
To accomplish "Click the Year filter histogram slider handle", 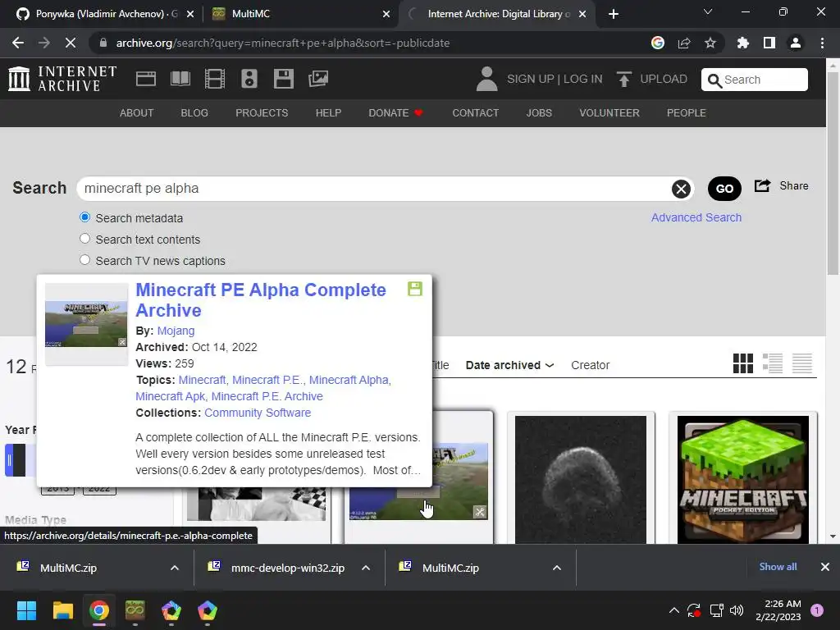I will [x=9, y=460].
